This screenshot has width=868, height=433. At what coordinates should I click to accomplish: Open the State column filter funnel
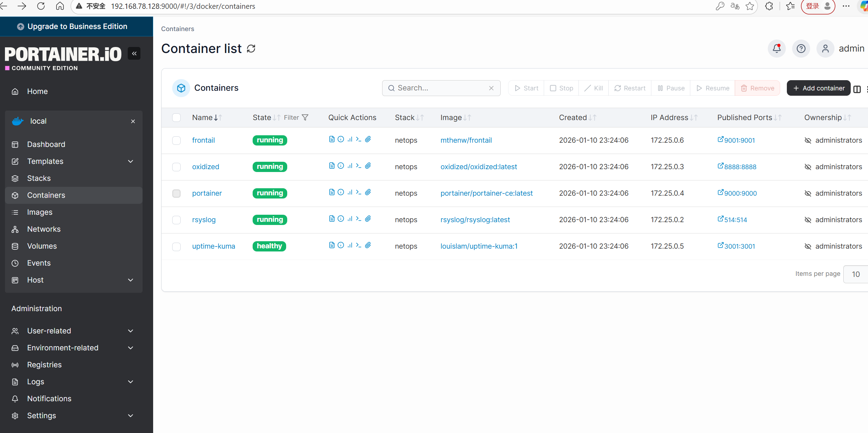[305, 118]
